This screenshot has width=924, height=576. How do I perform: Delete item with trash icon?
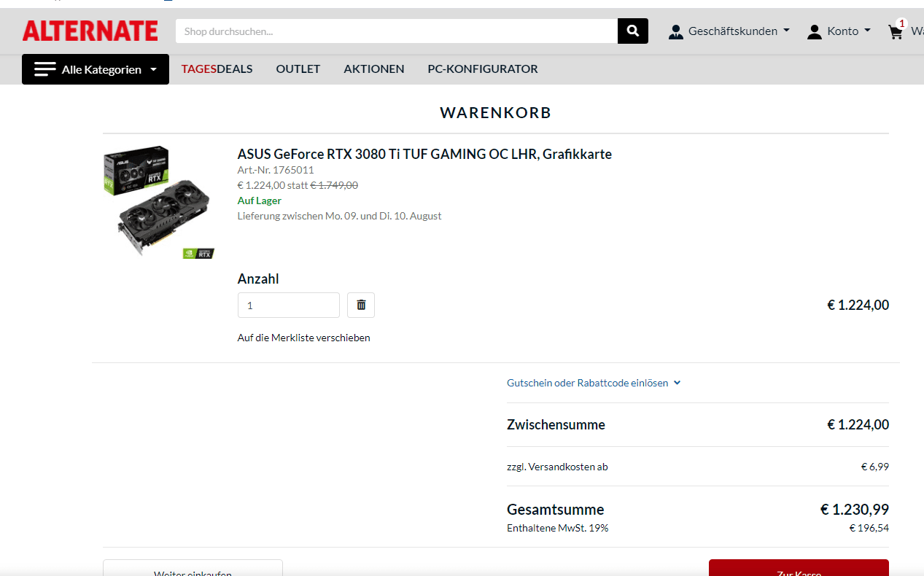coord(361,305)
